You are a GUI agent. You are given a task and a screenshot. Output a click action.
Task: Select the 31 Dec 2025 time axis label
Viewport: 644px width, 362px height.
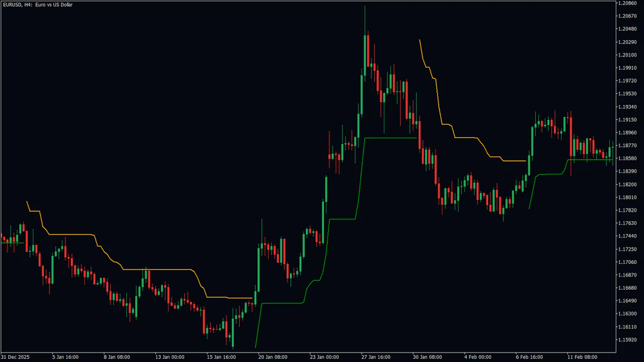click(15, 357)
